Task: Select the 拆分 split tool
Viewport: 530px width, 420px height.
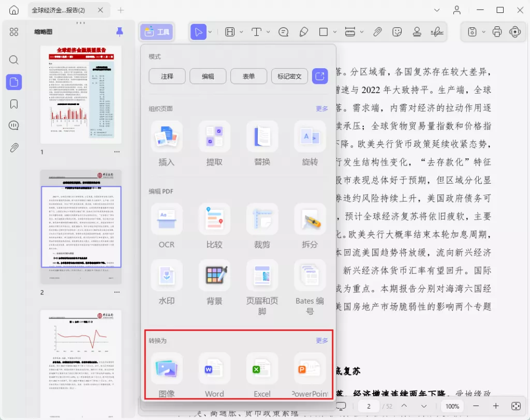Action: [x=310, y=218]
